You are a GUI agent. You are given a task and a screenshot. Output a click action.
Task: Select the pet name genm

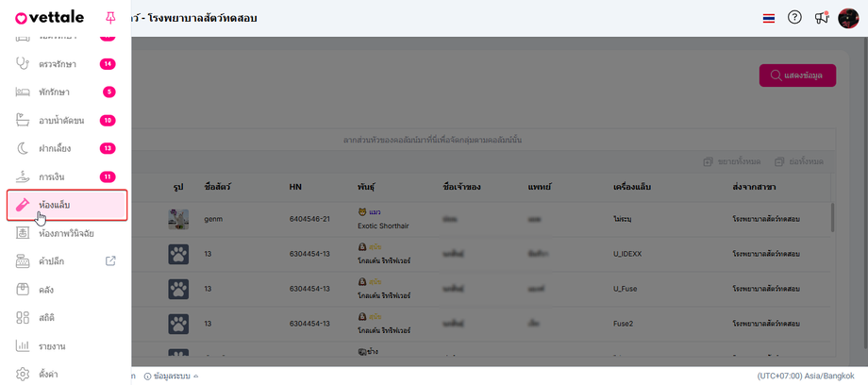pyautogui.click(x=213, y=219)
